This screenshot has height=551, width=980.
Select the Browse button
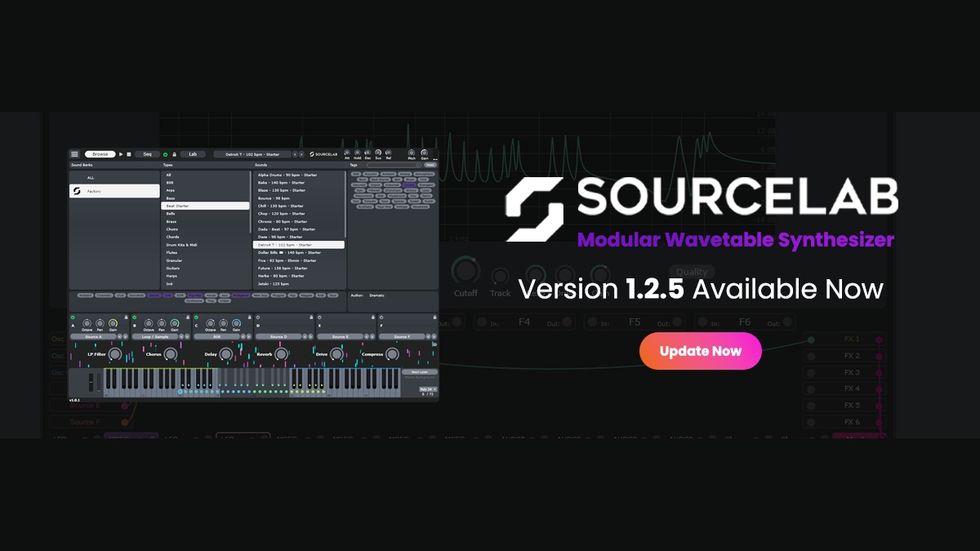point(100,153)
